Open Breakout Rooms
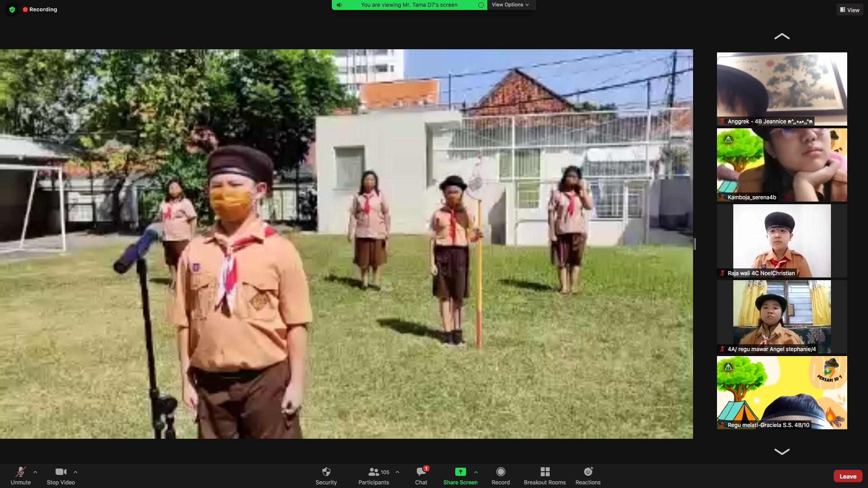Screen dimensions: 868x488 [545, 472]
